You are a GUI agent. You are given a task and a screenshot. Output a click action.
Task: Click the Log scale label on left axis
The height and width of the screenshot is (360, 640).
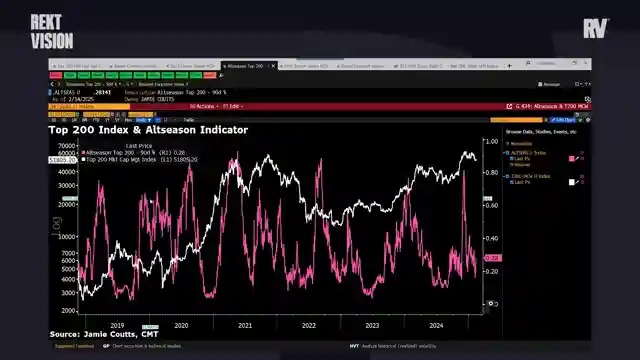pyautogui.click(x=57, y=226)
